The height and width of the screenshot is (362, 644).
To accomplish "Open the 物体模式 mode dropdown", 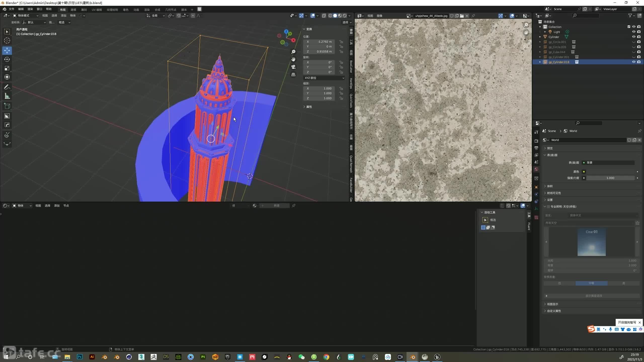I will click(25, 16).
